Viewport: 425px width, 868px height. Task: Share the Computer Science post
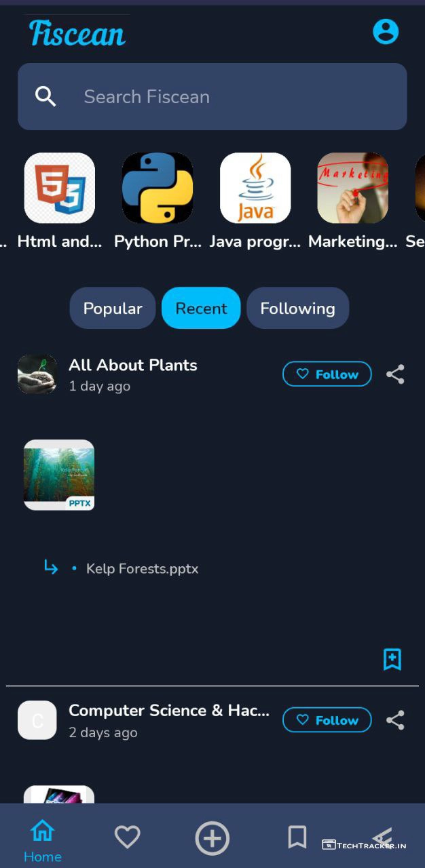395,720
